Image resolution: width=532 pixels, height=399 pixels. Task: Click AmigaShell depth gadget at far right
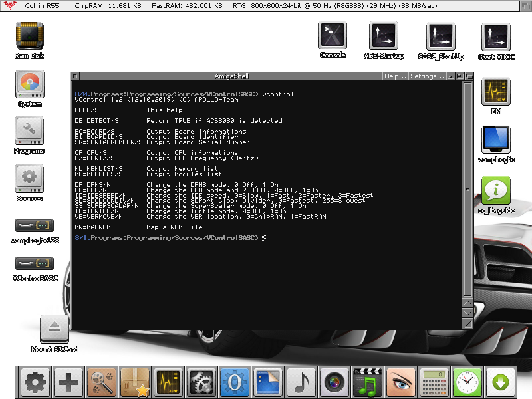469,76
